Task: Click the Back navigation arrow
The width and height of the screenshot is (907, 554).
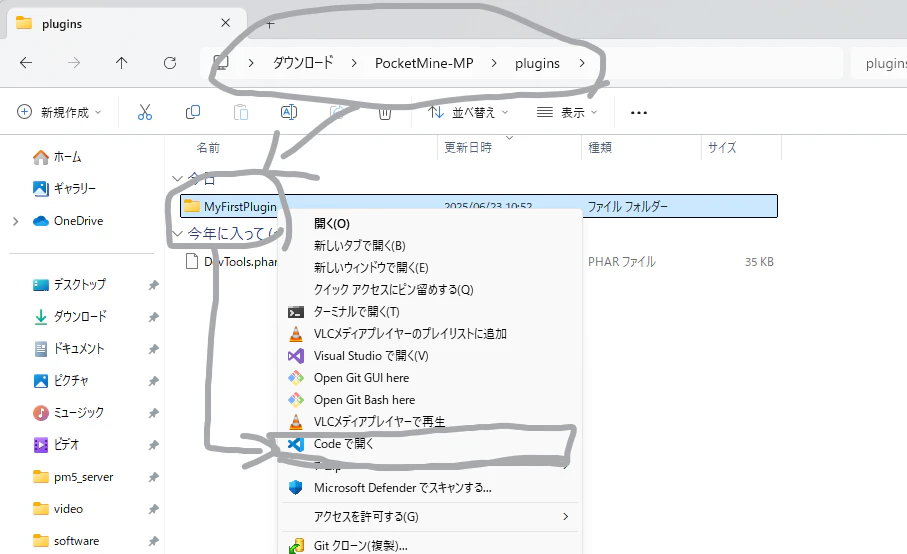Action: [x=26, y=62]
